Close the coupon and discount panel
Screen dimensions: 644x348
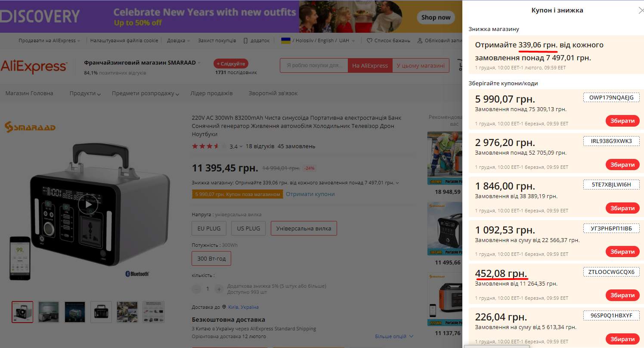point(641,11)
